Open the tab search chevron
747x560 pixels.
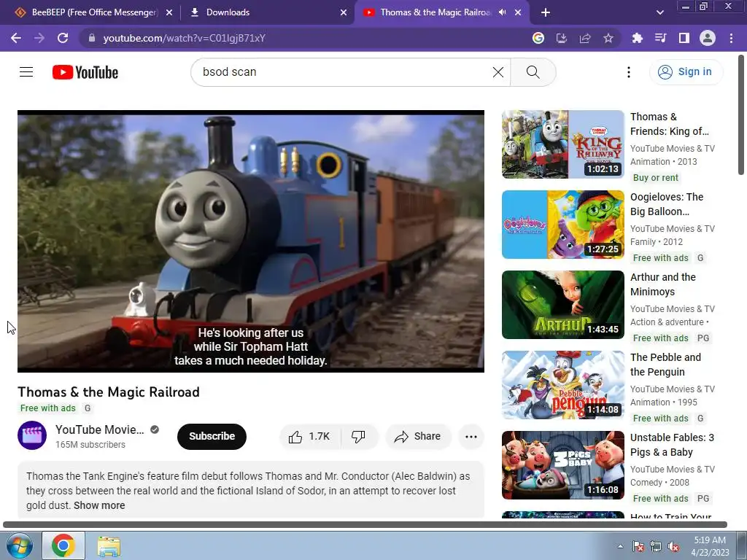pos(659,12)
